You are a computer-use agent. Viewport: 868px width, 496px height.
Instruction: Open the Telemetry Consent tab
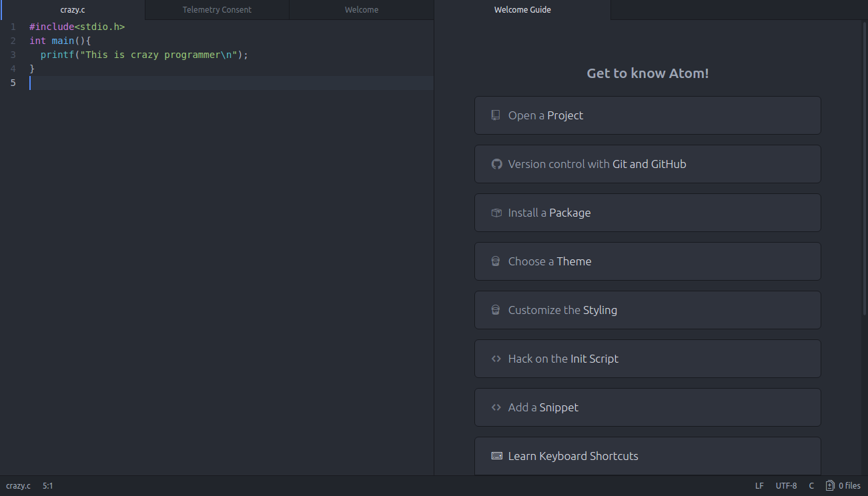pos(217,10)
